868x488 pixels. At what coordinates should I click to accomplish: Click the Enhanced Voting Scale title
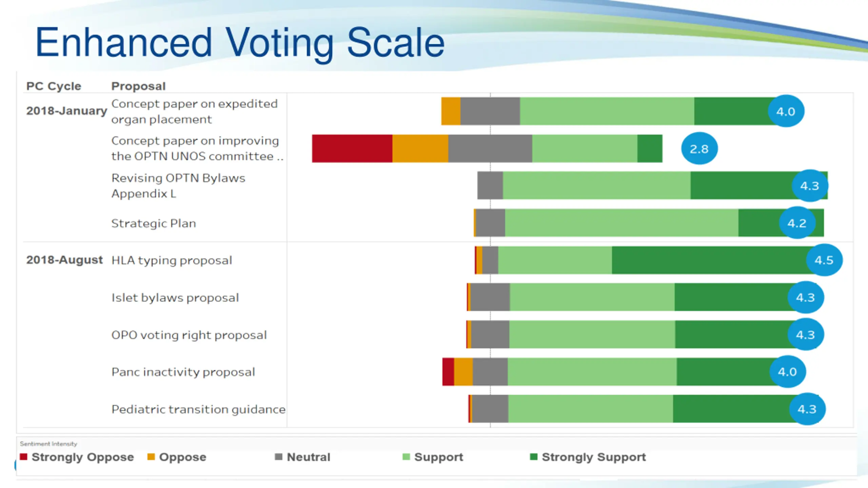pyautogui.click(x=240, y=43)
